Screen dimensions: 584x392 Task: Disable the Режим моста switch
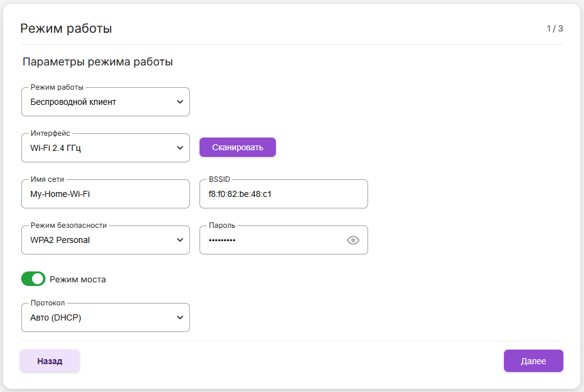33,279
